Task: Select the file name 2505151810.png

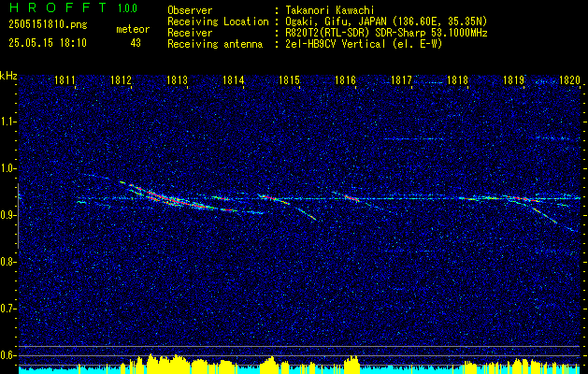Action: click(x=48, y=24)
